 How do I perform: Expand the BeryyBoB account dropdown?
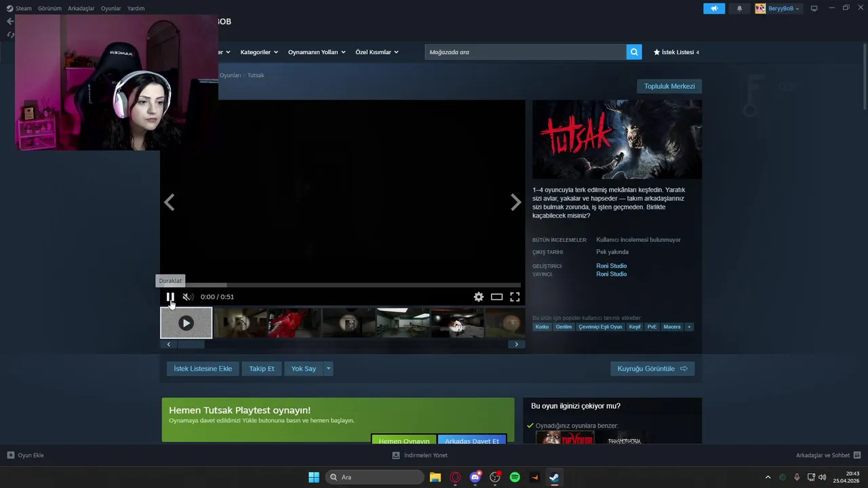pos(778,8)
